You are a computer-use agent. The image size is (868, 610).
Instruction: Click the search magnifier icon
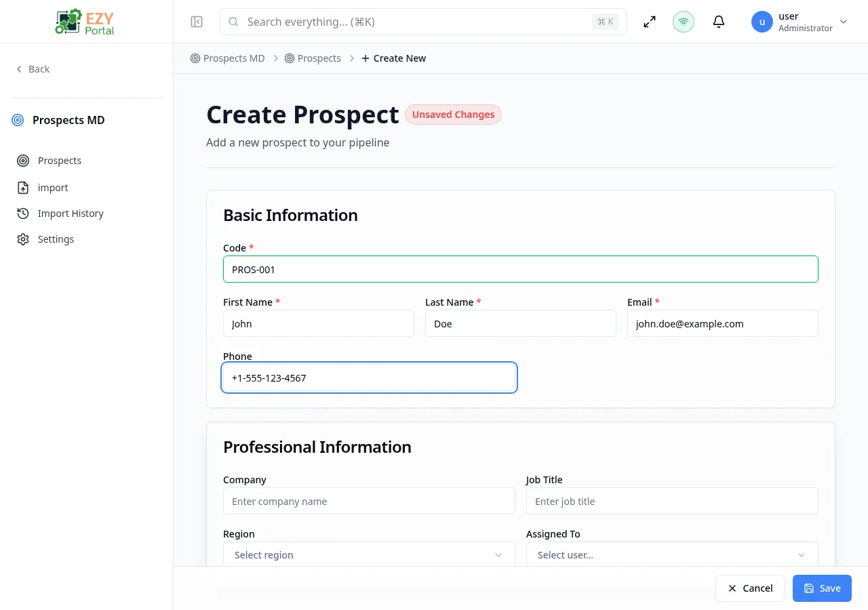233,22
